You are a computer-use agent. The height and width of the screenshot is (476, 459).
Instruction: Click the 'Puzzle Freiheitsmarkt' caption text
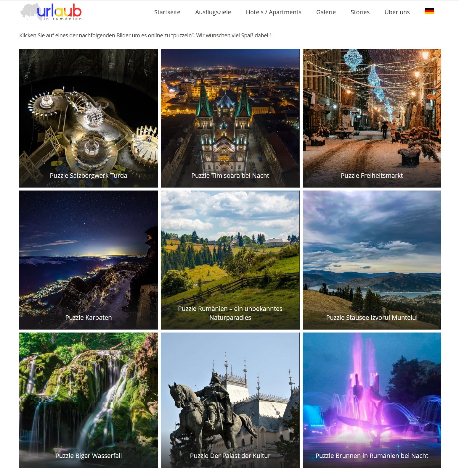tap(372, 175)
